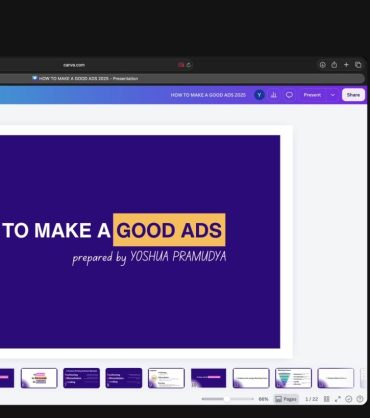Open the comments speech bubble icon
Viewport: 370px width, 418px height.
click(289, 95)
